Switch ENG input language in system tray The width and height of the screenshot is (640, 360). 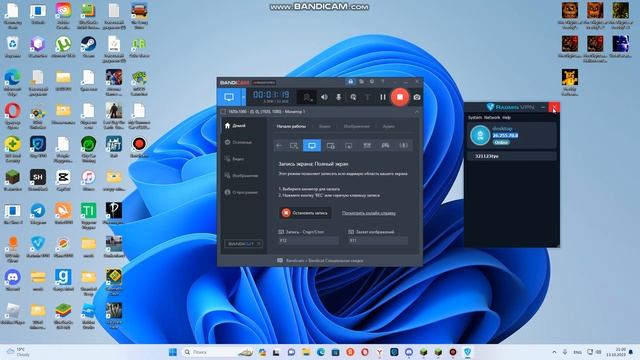577,352
